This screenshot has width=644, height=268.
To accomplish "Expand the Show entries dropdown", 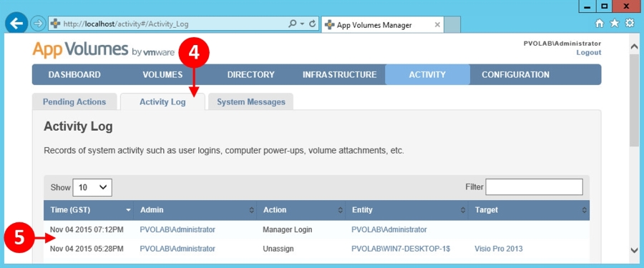I will pyautogui.click(x=92, y=187).
